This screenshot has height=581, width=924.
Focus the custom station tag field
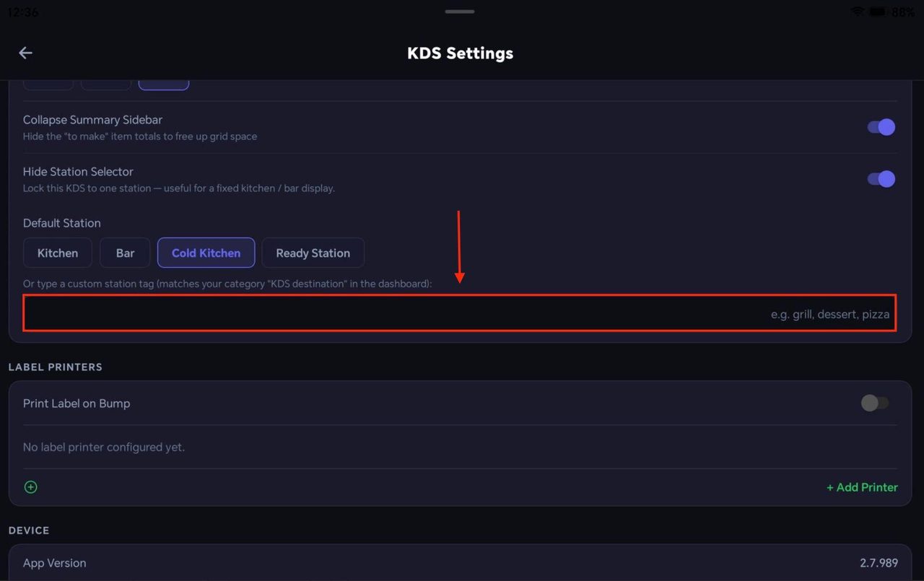click(x=460, y=313)
